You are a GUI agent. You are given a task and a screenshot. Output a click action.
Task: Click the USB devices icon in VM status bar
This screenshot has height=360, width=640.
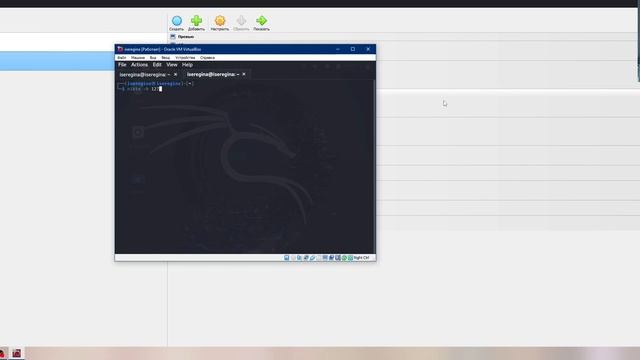(x=312, y=258)
